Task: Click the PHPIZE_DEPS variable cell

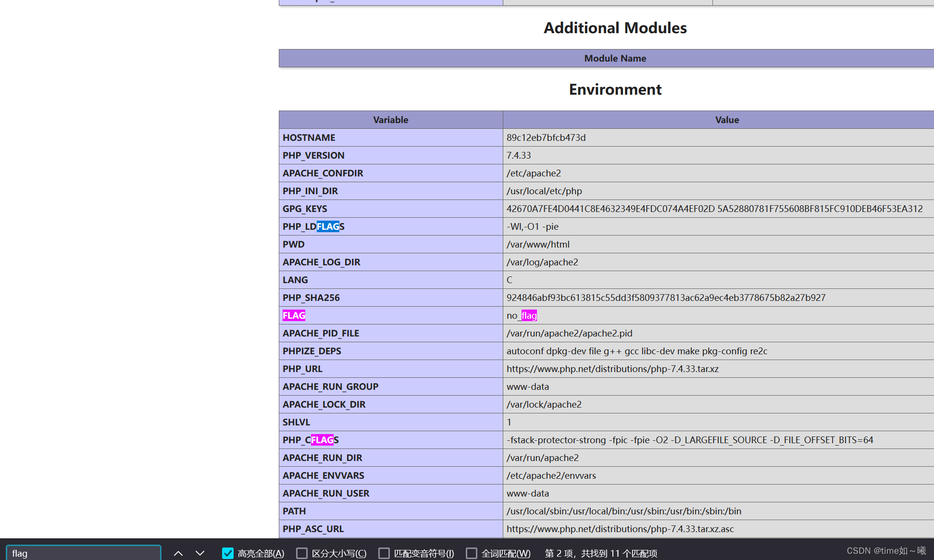Action: pyautogui.click(x=391, y=351)
